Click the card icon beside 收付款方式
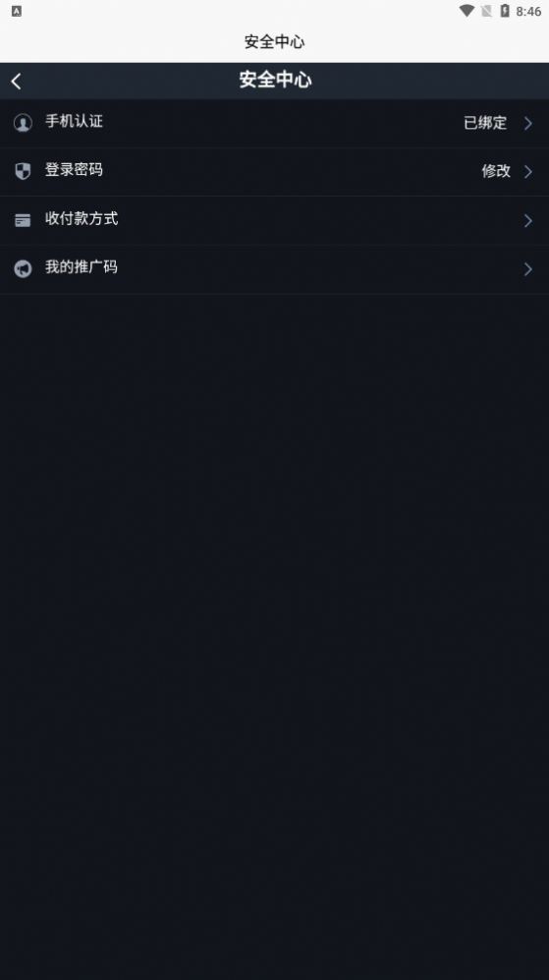The width and height of the screenshot is (549, 980). click(23, 220)
